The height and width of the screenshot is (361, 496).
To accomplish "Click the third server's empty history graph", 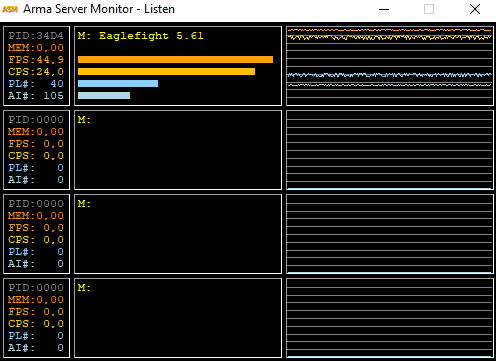I will (x=390, y=234).
